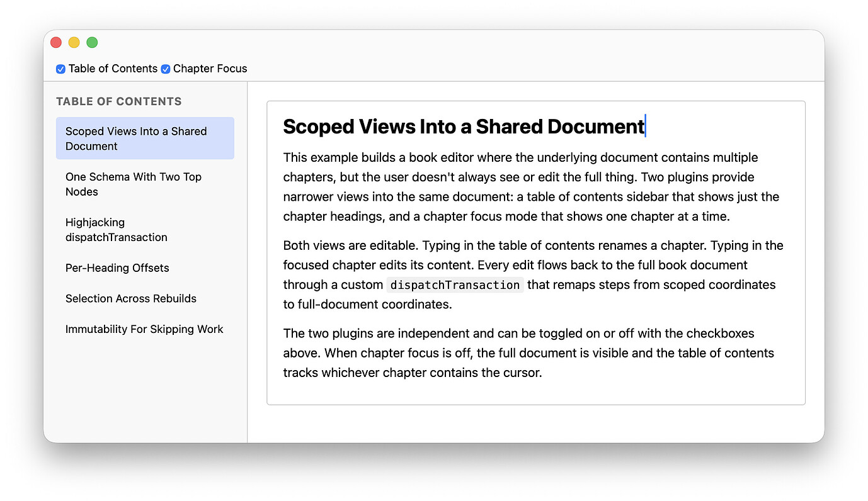Place cursor in the main chapter heading
The height and width of the screenshot is (501, 868).
click(x=463, y=127)
